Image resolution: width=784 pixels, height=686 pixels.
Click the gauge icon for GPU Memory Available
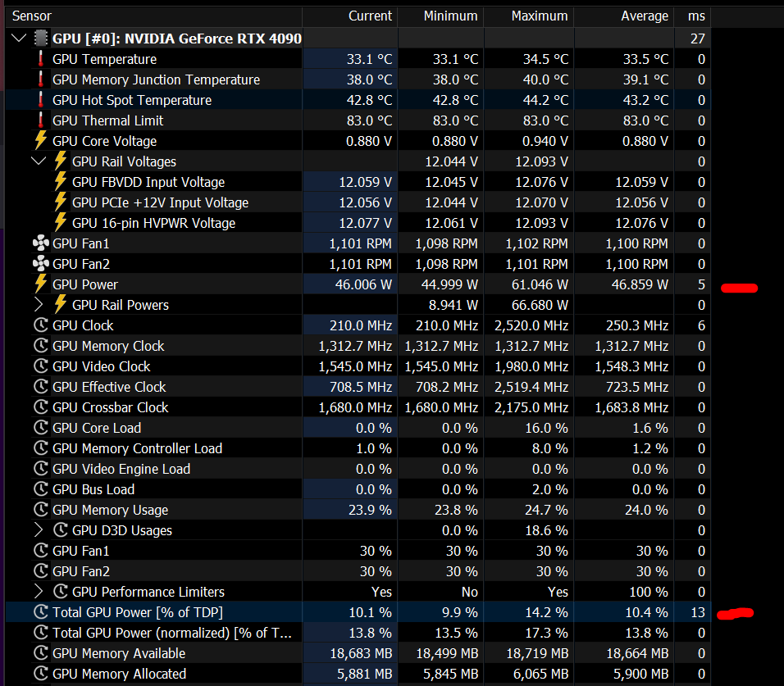pos(40,652)
